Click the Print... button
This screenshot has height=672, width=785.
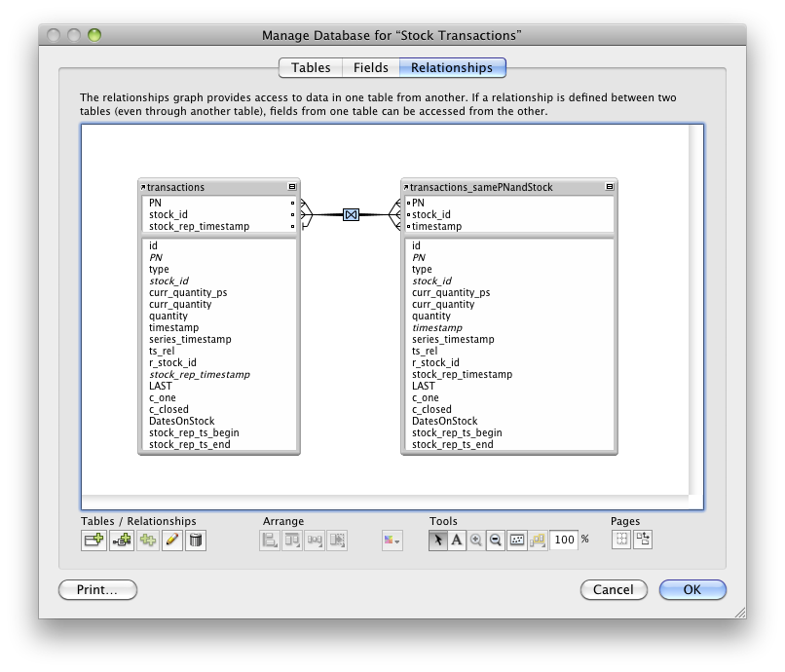[97, 590]
